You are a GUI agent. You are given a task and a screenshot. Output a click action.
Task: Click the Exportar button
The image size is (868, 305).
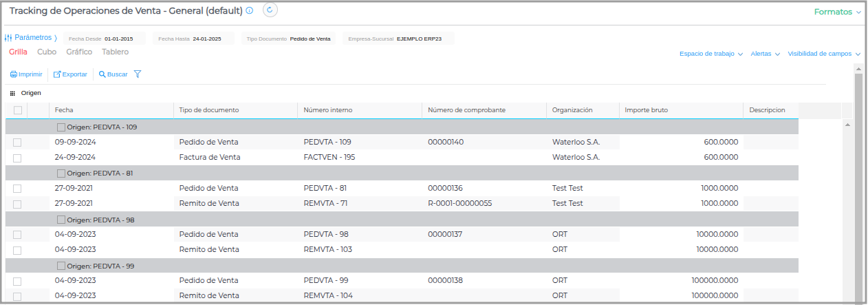coord(70,74)
